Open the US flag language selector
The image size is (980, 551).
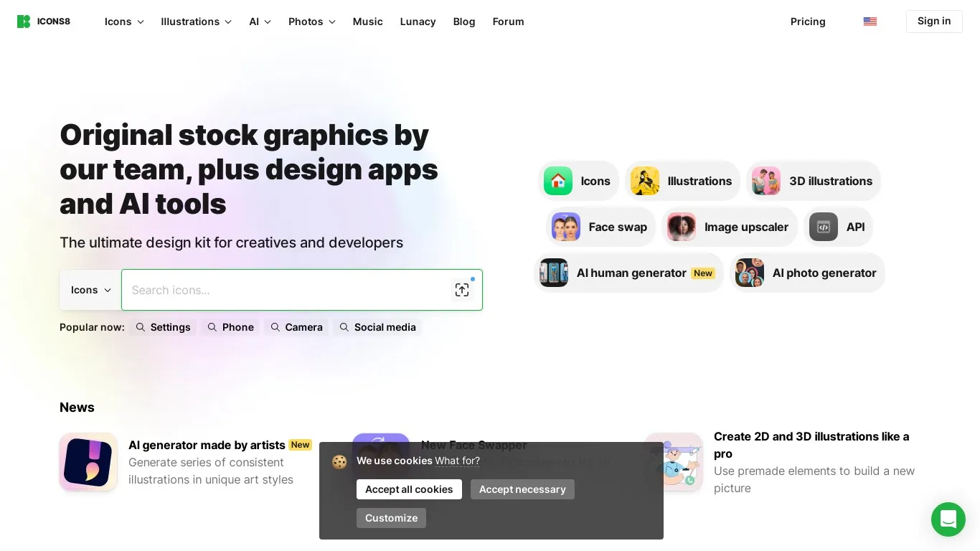click(x=870, y=22)
